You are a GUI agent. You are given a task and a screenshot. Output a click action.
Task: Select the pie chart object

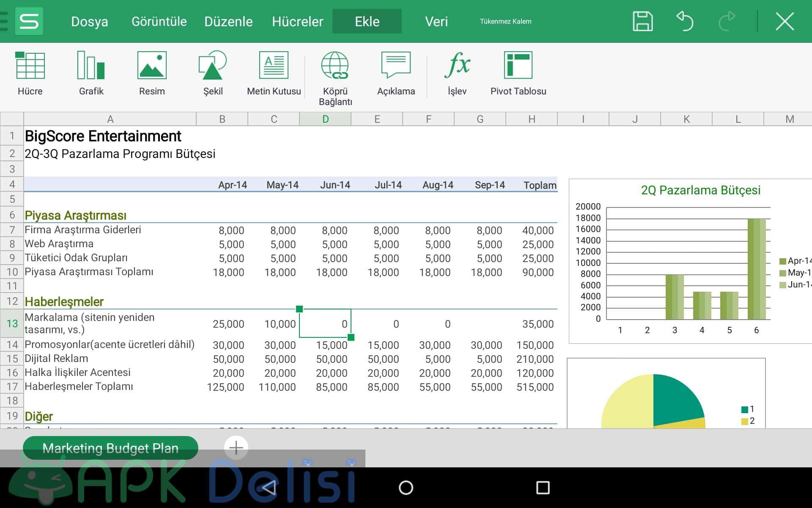point(666,393)
